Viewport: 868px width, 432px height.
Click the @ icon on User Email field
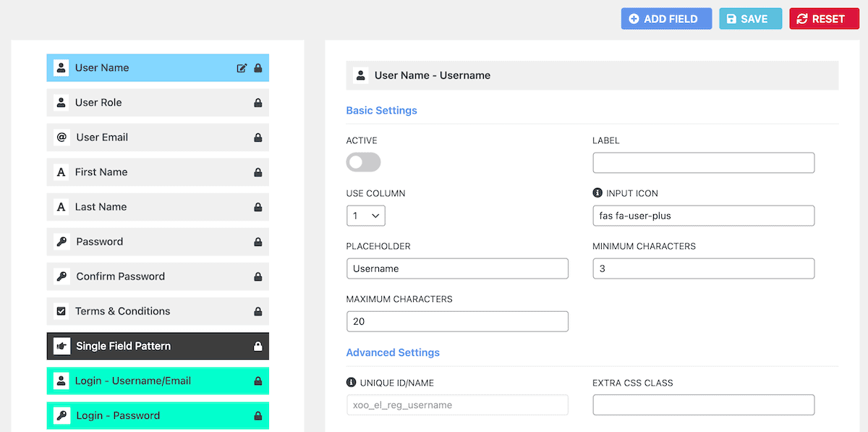pos(61,137)
